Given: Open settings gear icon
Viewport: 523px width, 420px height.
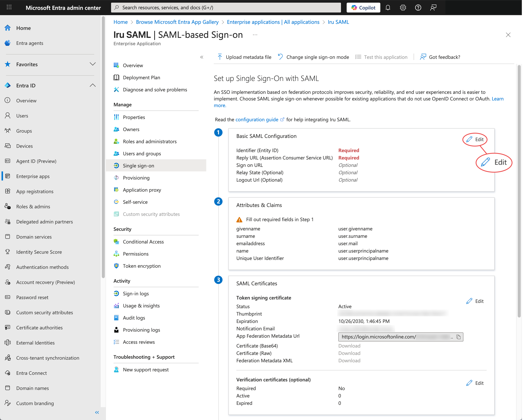Looking at the screenshot, I should tap(403, 8).
